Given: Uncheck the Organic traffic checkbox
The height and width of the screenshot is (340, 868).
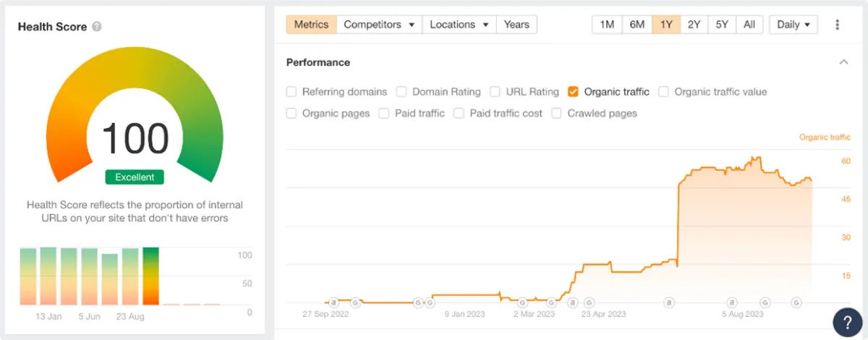Looking at the screenshot, I should pyautogui.click(x=574, y=92).
